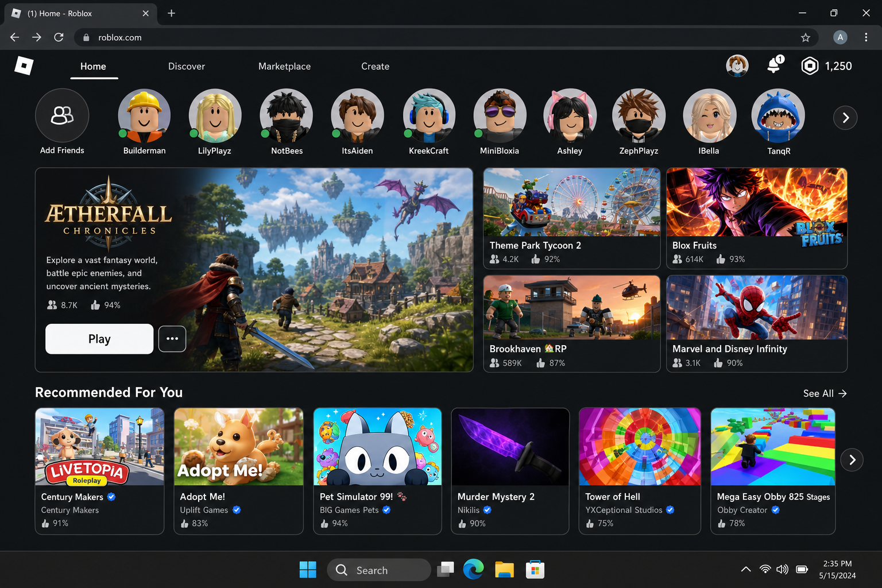Viewport: 882px width, 588px height.
Task: Open the Adopt Me! thumbnail
Action: point(238,447)
